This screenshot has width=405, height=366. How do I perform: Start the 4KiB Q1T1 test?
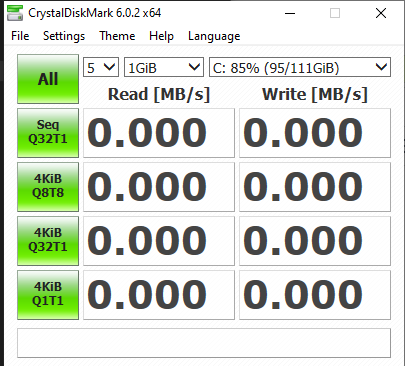click(x=48, y=295)
